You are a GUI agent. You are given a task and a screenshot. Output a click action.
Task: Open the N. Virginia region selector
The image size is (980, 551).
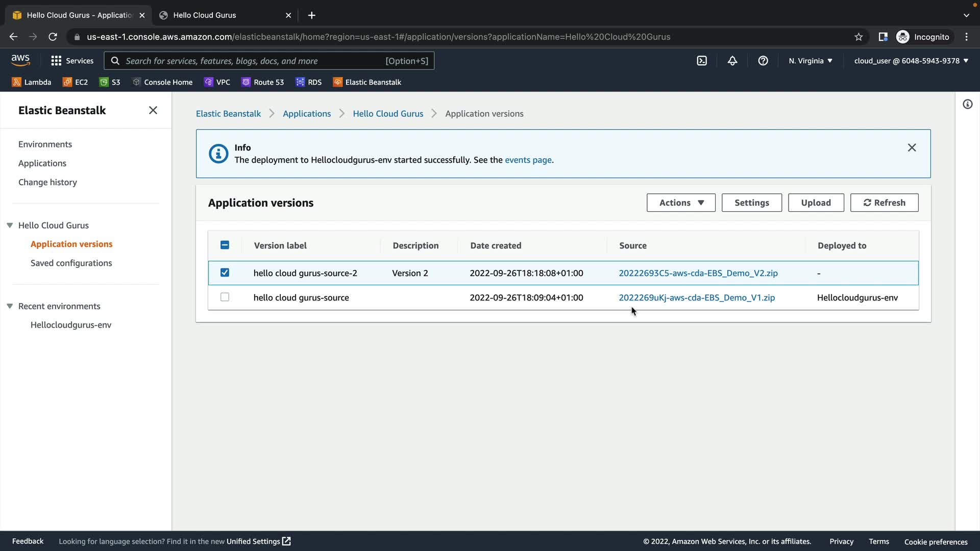(x=810, y=61)
